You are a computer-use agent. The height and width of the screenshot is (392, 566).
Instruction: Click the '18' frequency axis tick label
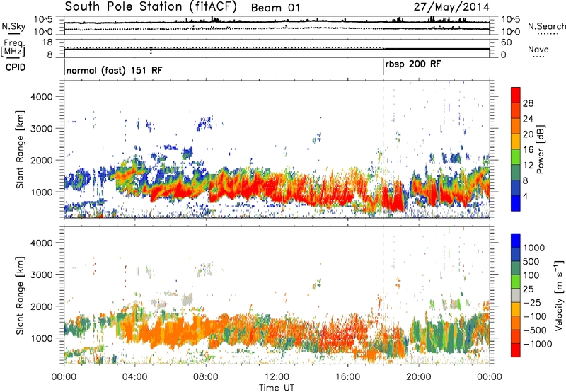point(47,42)
